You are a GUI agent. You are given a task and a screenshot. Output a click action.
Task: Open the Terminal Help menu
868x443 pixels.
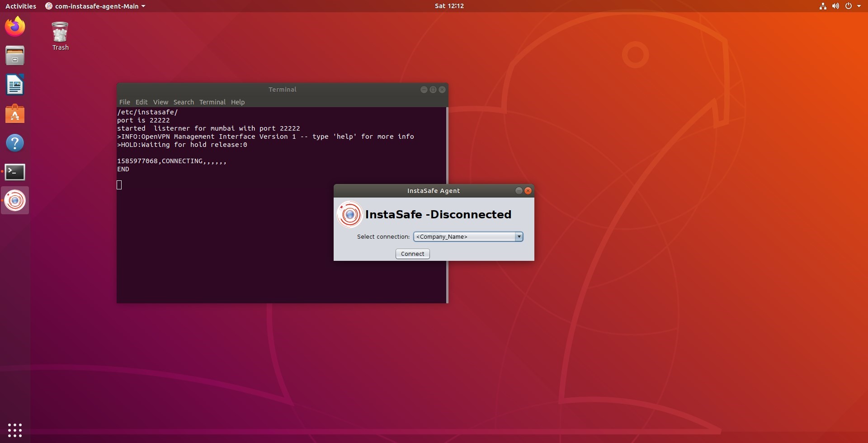(238, 102)
